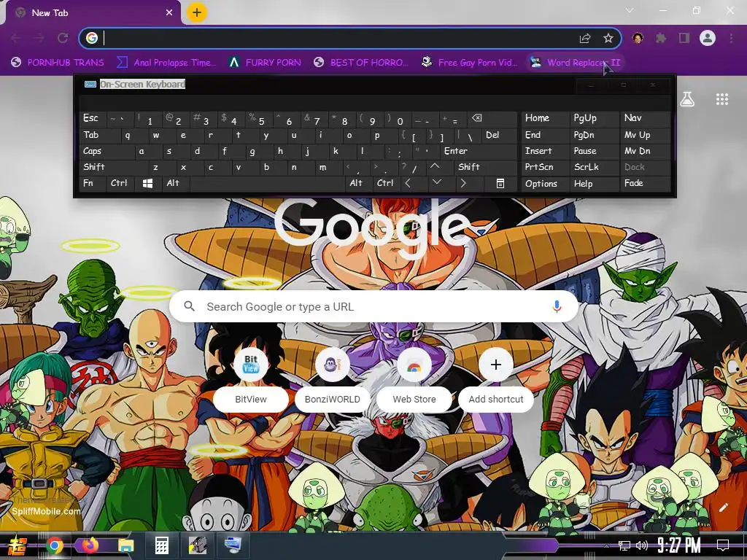Toggle the left Shift key

coord(113,167)
